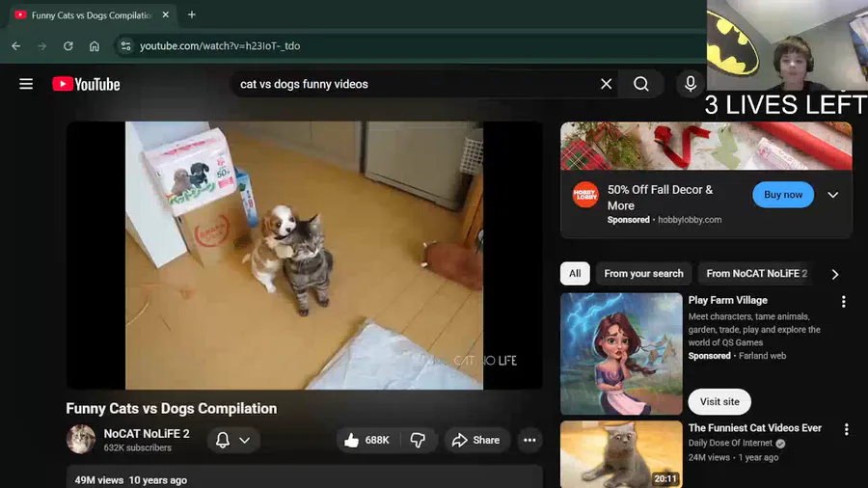The image size is (868, 488).
Task: Open the Play Farm Village title
Action: click(727, 301)
